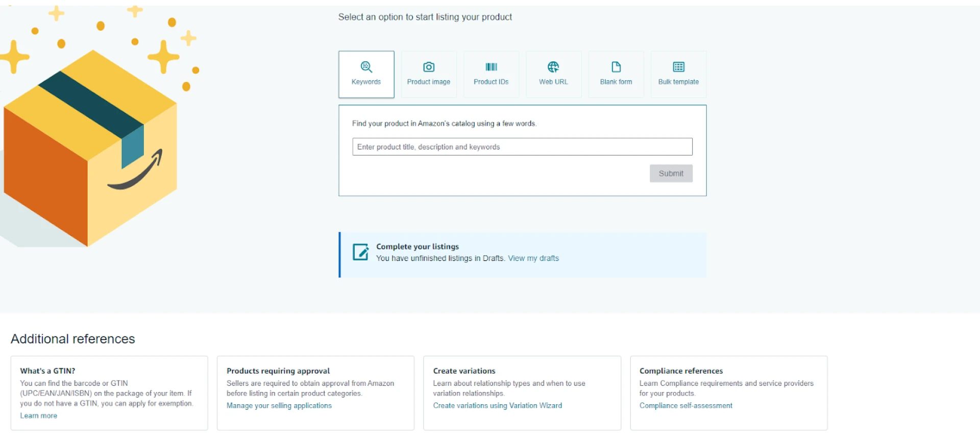
Task: Switch to the Bulk template option label
Action: pos(678,82)
